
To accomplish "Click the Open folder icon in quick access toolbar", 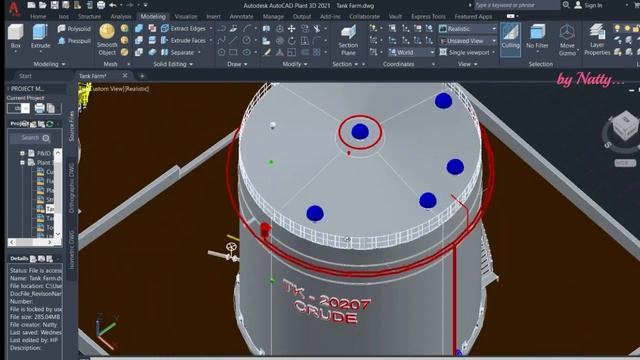I will (42, 5).
